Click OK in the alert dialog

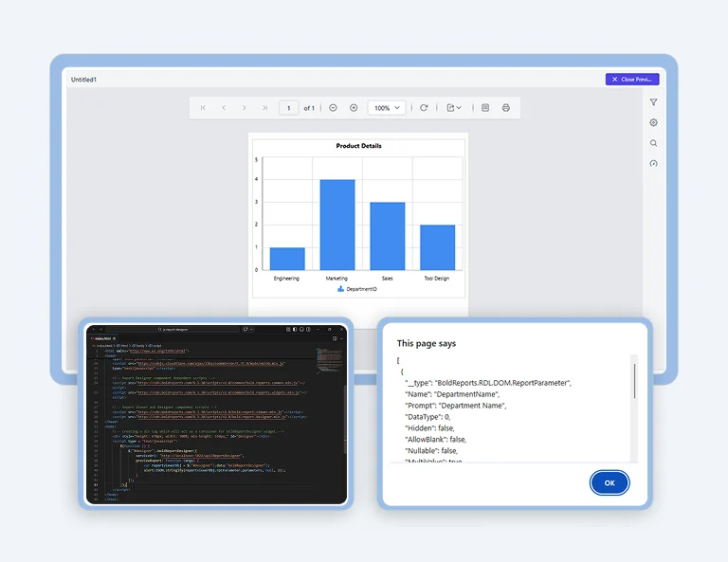(x=610, y=482)
